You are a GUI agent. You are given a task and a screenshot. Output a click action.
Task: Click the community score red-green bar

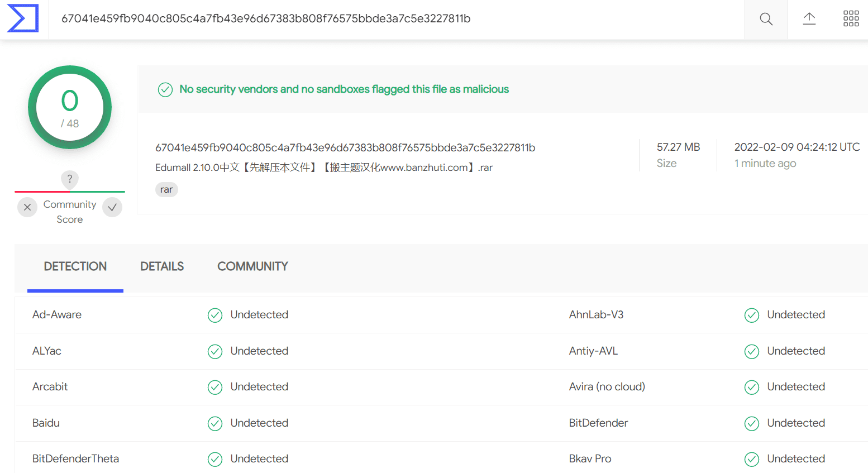(x=70, y=192)
